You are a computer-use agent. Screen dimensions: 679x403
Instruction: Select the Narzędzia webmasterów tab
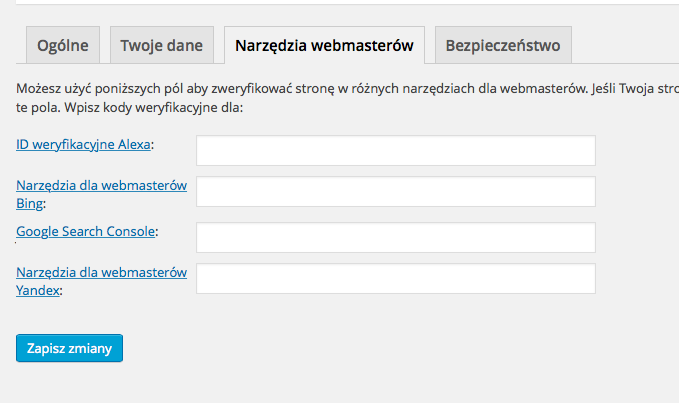coord(324,45)
